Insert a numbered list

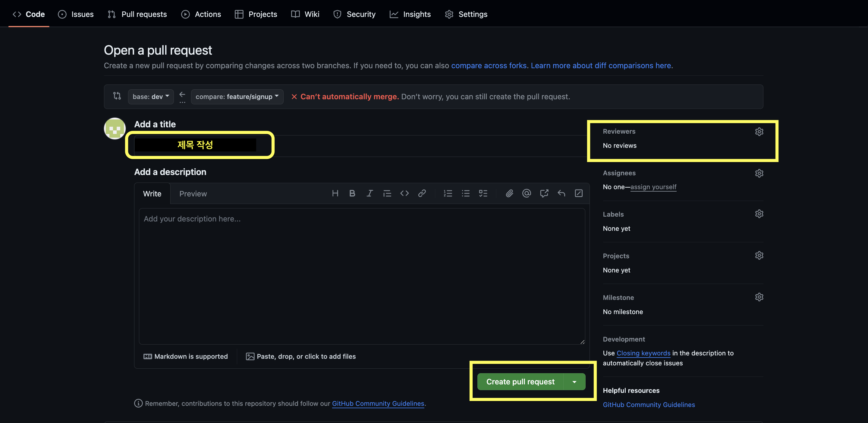(x=448, y=193)
